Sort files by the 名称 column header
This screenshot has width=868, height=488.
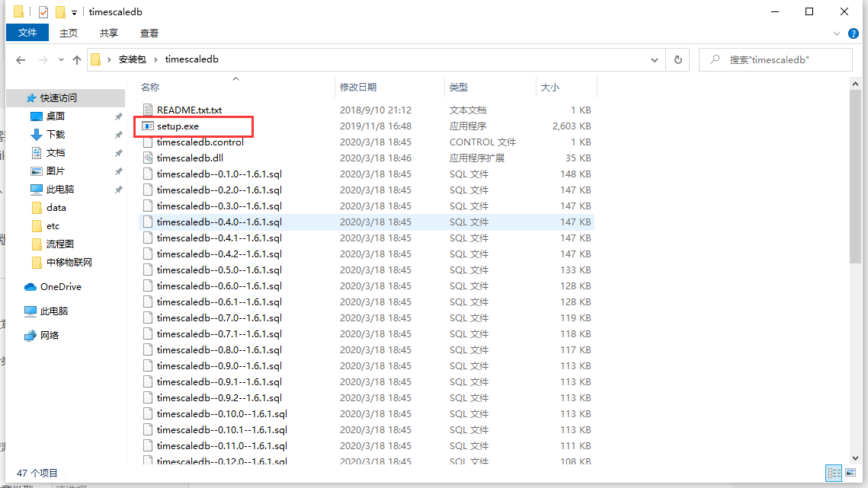point(149,87)
